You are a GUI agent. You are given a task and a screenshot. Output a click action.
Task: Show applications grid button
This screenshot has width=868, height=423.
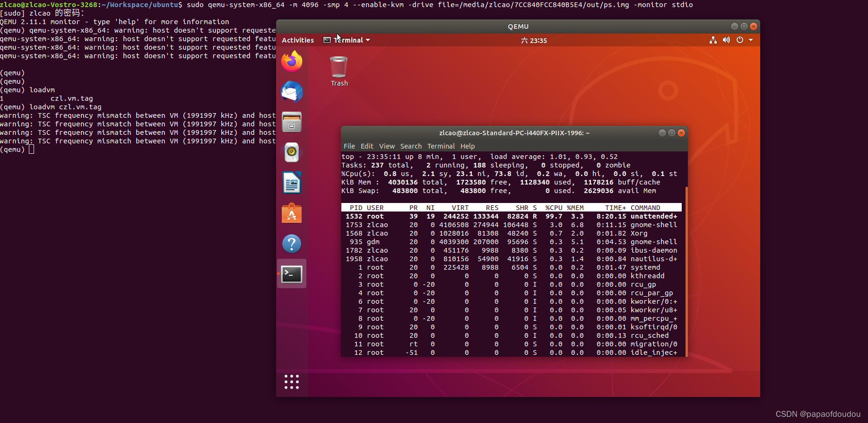click(292, 382)
